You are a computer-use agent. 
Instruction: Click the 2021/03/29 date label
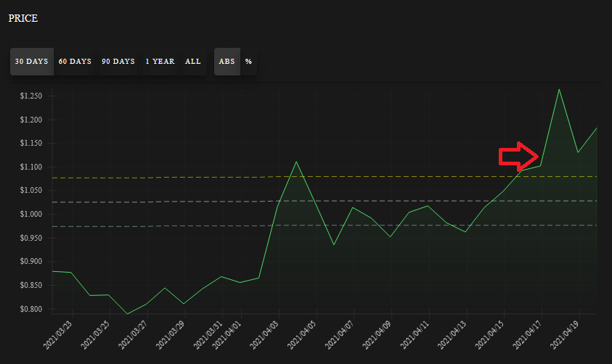pos(171,335)
